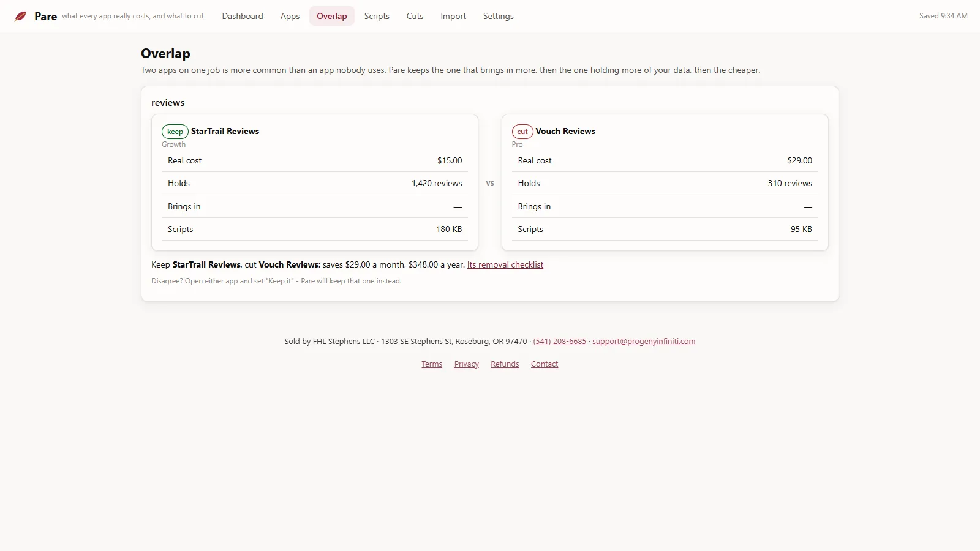Click the 95 KB scripts value

pos(801,229)
